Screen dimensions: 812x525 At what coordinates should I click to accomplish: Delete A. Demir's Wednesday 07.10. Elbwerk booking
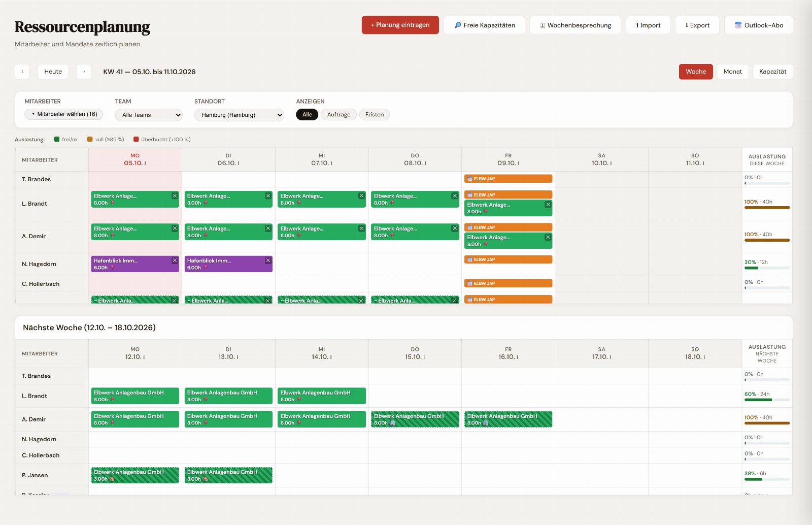pyautogui.click(x=361, y=228)
